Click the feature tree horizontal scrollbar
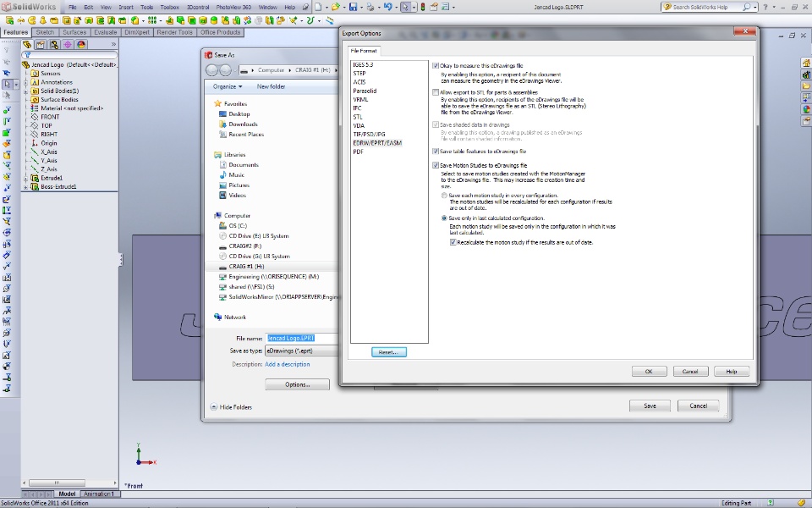 pos(57,483)
